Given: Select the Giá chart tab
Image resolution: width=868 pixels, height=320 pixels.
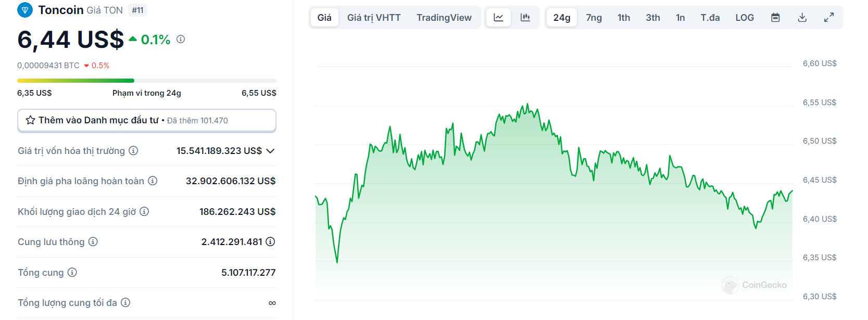Looking at the screenshot, I should [324, 18].
